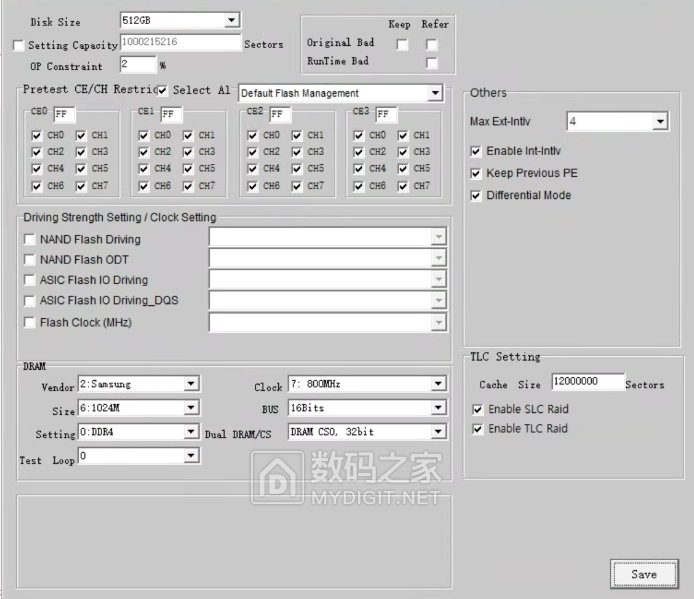Open Default Flash Management dropdown
694x599 pixels.
341,93
